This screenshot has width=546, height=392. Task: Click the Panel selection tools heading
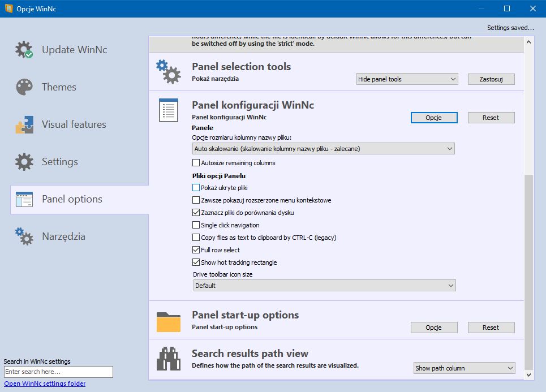tap(241, 67)
